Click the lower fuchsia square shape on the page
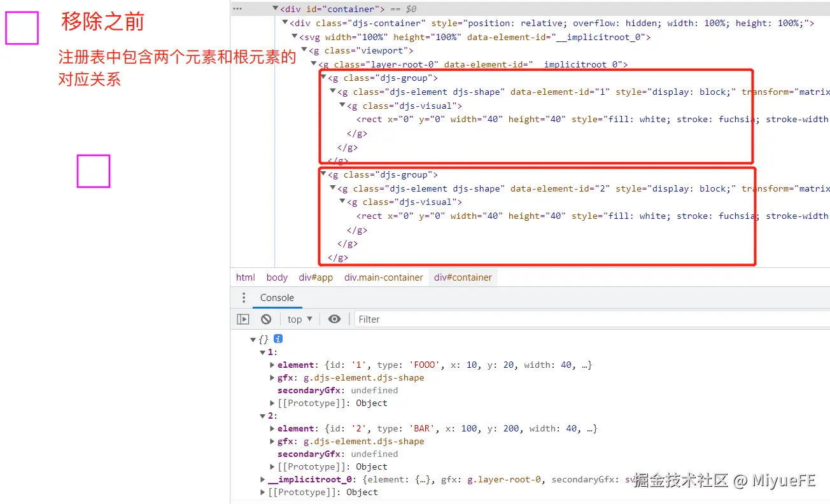This screenshot has width=830, height=504. click(94, 171)
